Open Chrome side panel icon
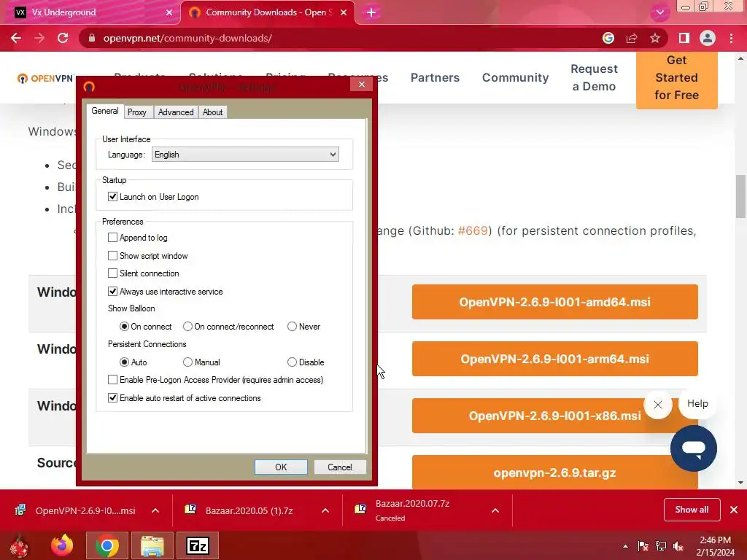 click(684, 38)
